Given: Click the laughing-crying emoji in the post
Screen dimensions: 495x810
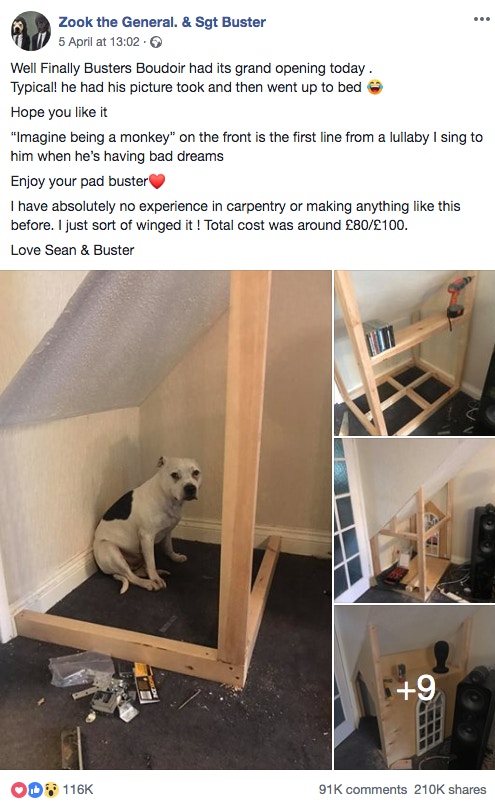Looking at the screenshot, I should pos(375,87).
